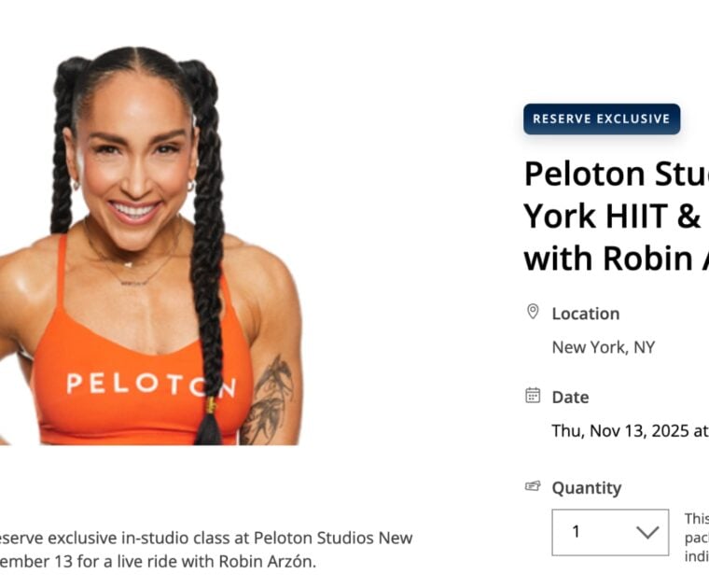Click the note text right of quantity selector
Image resolution: width=709 pixels, height=588 pixels.
click(x=696, y=538)
